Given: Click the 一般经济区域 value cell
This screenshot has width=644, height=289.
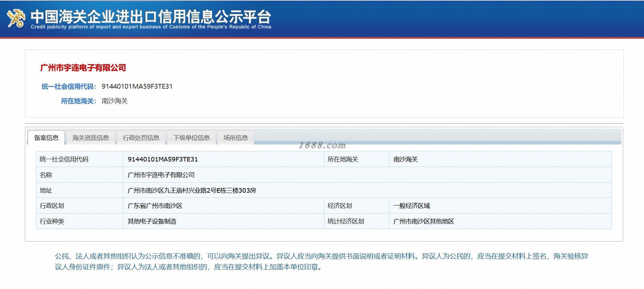Looking at the screenshot, I should [500, 205].
